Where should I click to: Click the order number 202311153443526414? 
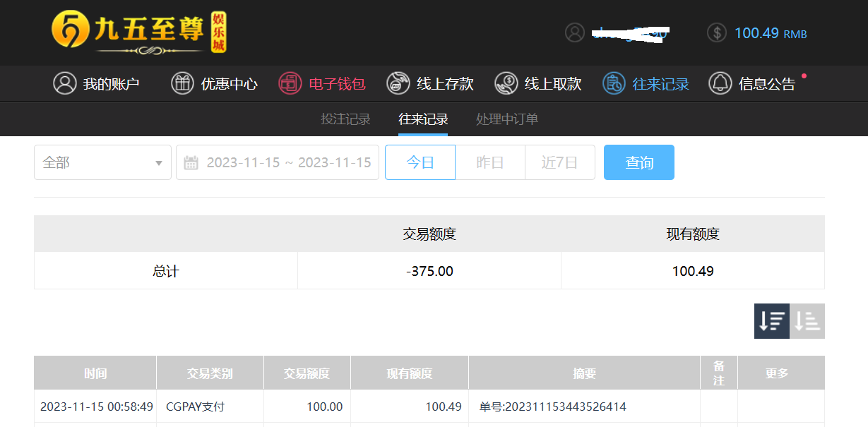click(553, 407)
